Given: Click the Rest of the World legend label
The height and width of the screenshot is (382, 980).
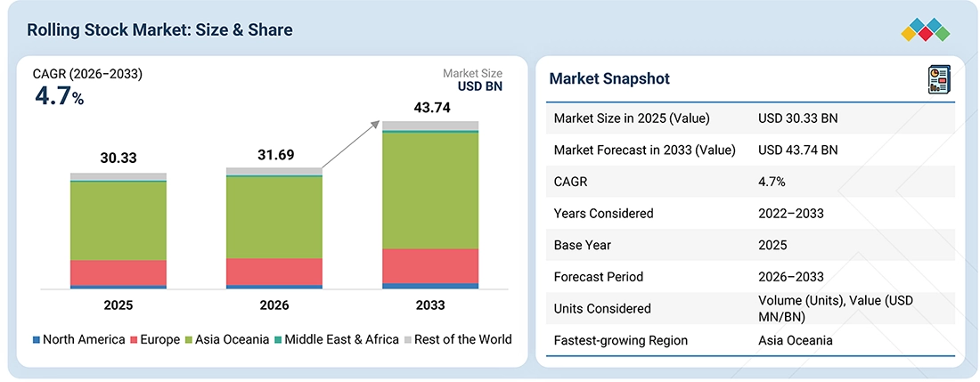Looking at the screenshot, I should coord(463,339).
